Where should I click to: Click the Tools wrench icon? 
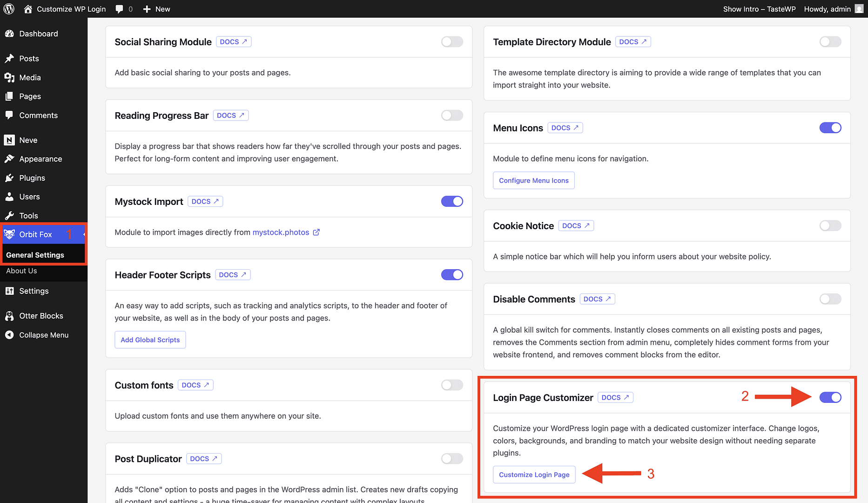coord(10,215)
